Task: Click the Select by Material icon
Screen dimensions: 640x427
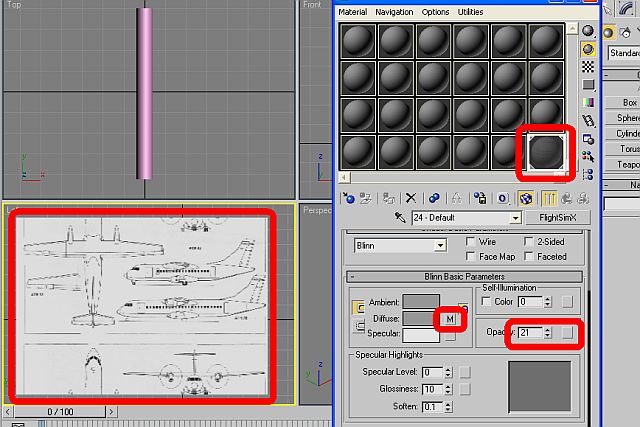Action: click(588, 157)
